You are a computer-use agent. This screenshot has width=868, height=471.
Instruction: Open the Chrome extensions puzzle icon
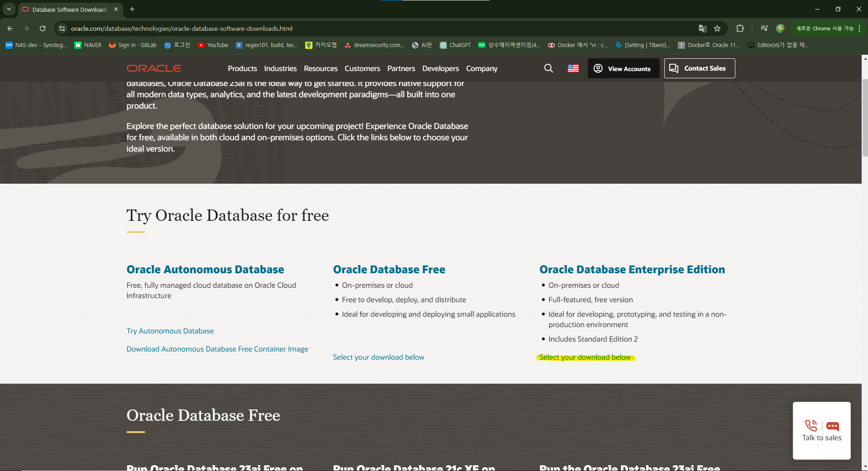(x=740, y=29)
